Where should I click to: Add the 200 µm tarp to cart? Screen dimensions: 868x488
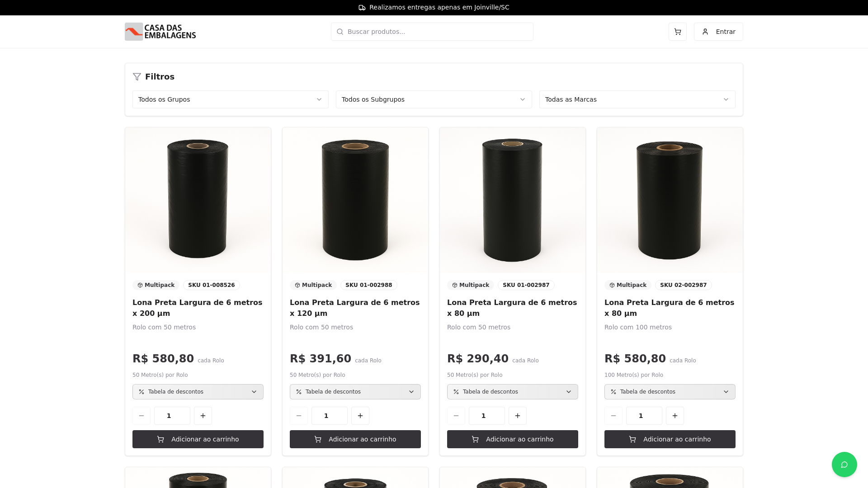pyautogui.click(x=198, y=439)
